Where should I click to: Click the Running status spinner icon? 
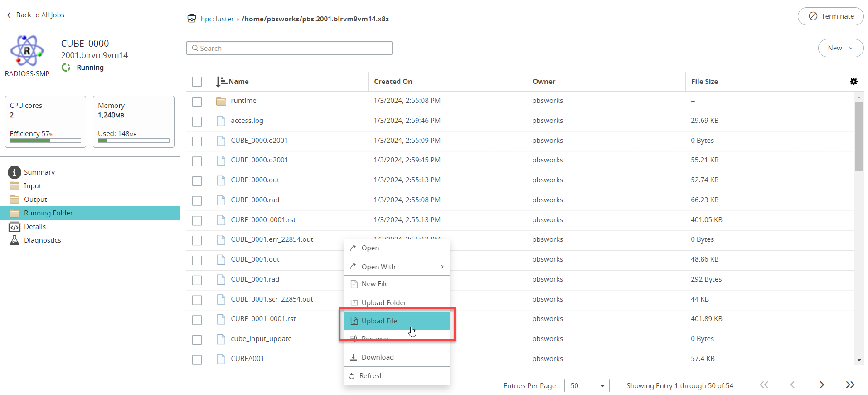click(x=66, y=68)
